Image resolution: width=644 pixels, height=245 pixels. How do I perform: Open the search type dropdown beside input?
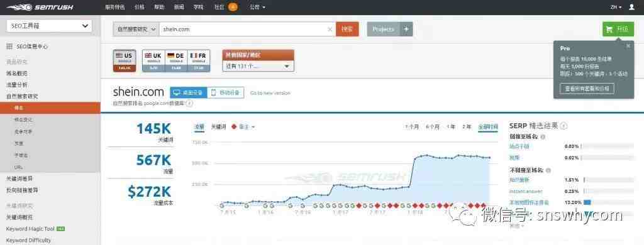tap(136, 30)
